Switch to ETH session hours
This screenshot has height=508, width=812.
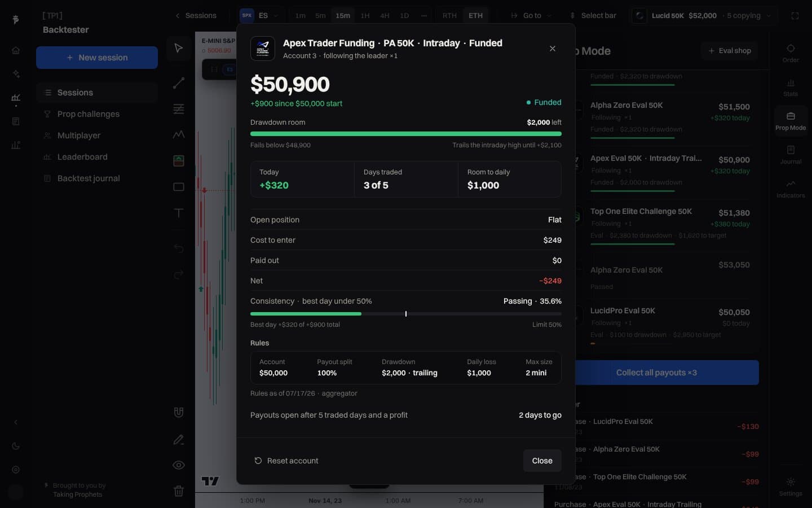475,16
